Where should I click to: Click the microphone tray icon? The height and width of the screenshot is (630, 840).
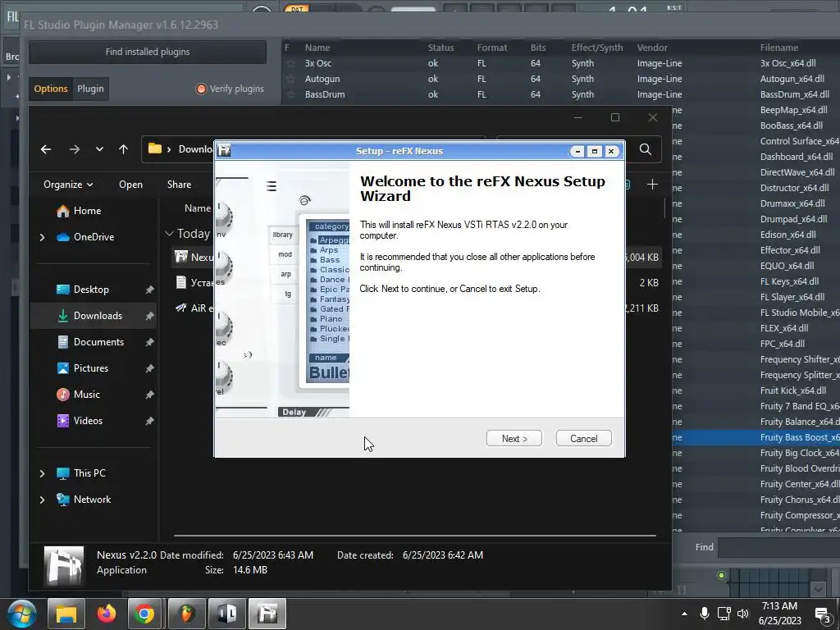click(705, 614)
